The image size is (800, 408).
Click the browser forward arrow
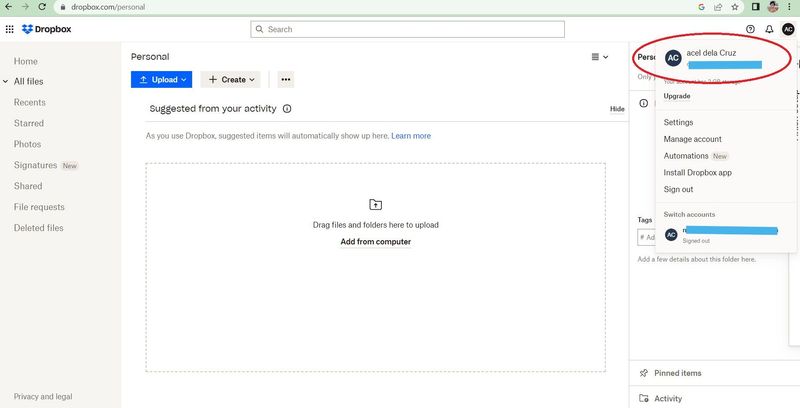pos(25,7)
